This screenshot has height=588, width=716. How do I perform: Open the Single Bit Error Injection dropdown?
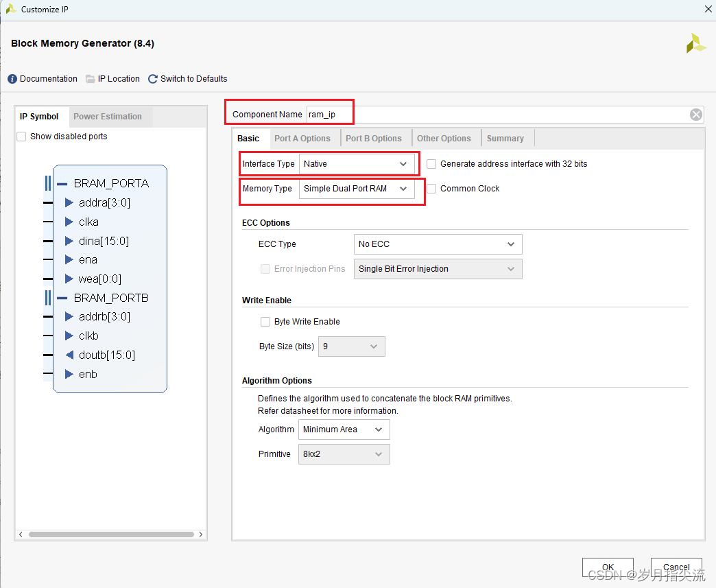tap(438, 269)
